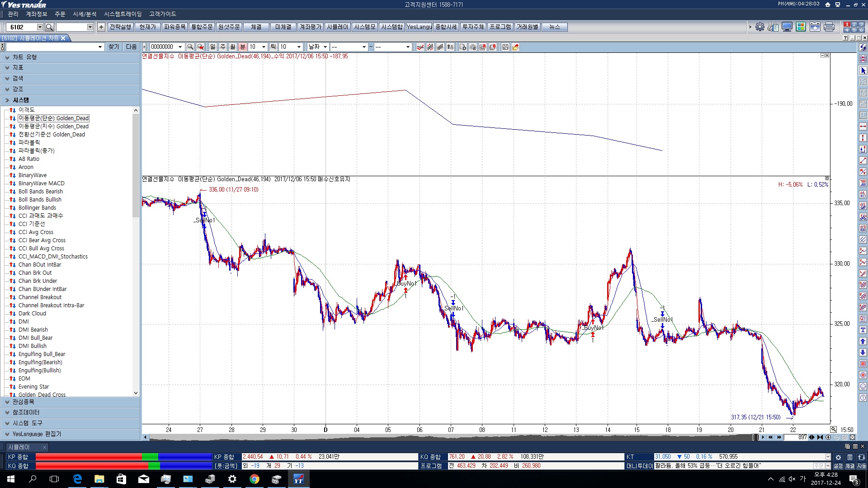Toggle the 일 (daily) period button
The height and width of the screenshot is (488, 868).
[213, 47]
